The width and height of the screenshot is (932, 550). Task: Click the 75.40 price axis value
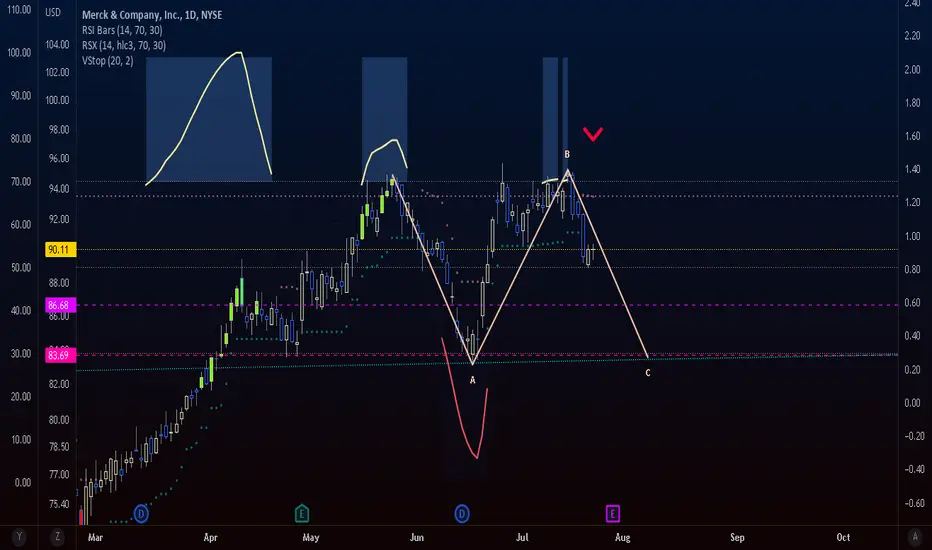[58, 504]
